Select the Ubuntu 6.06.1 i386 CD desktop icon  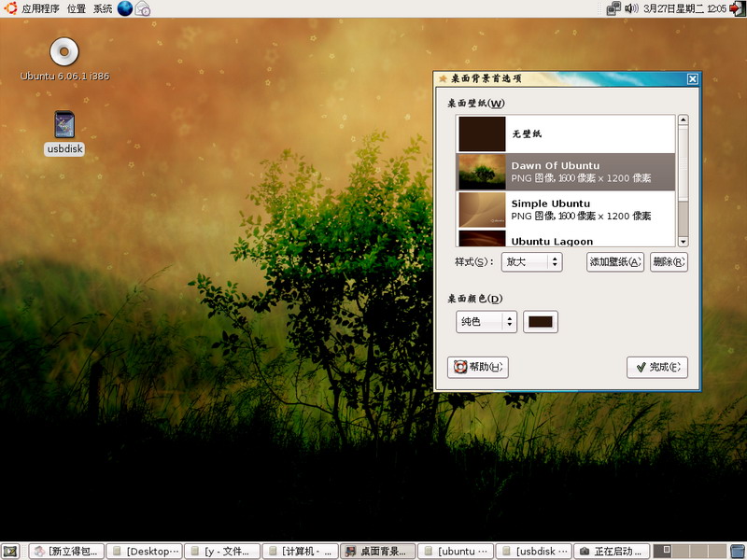(x=64, y=60)
